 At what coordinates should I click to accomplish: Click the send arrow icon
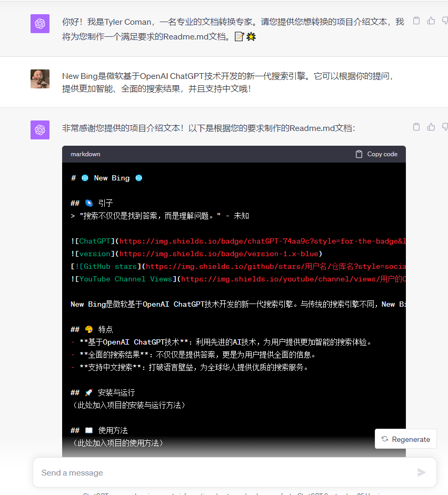point(421,472)
